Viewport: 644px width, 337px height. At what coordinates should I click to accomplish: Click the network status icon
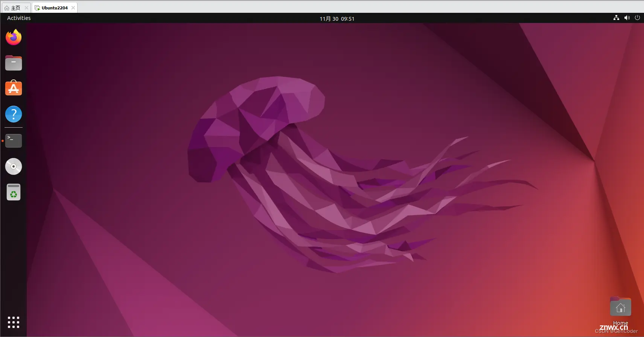click(616, 18)
